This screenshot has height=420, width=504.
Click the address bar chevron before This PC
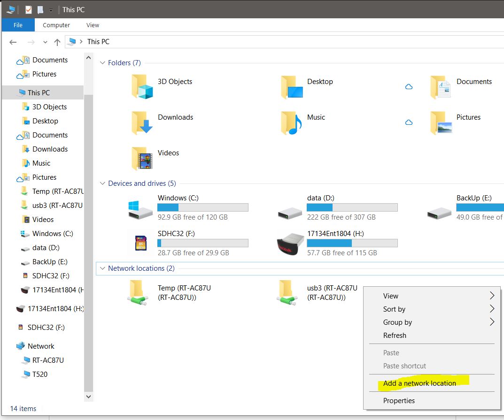(81, 42)
